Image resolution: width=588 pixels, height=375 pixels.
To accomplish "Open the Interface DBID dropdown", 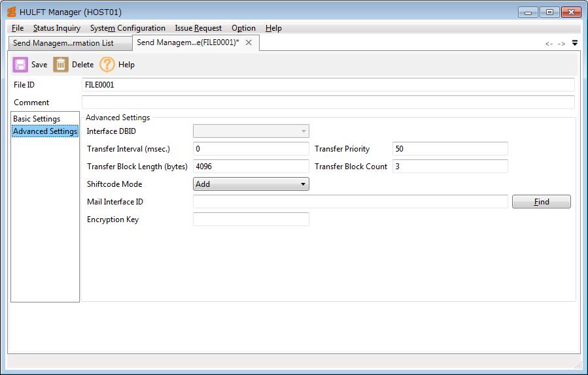I will (x=251, y=131).
